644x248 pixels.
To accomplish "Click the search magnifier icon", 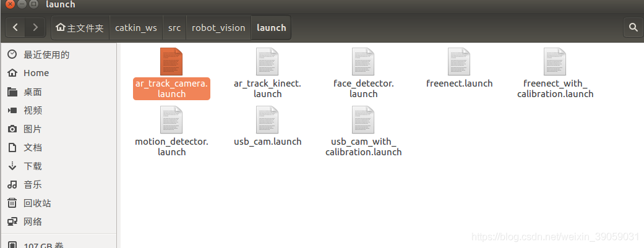I will [x=633, y=27].
